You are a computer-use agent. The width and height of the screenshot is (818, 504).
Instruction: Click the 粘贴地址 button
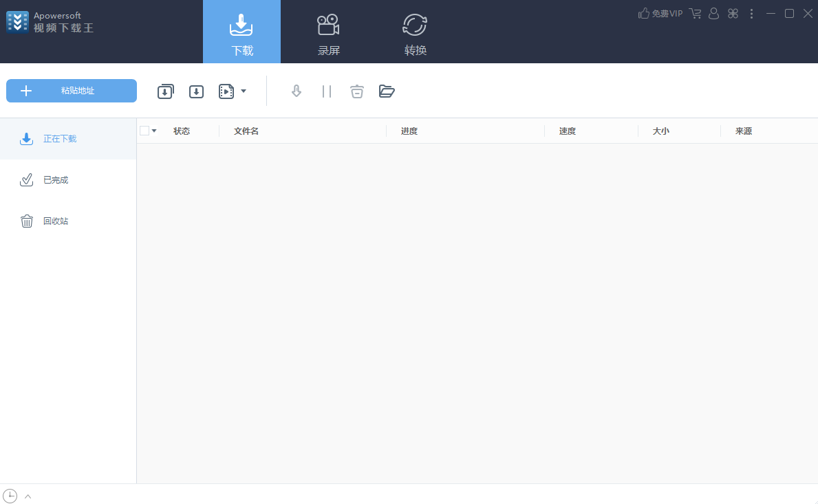click(72, 91)
